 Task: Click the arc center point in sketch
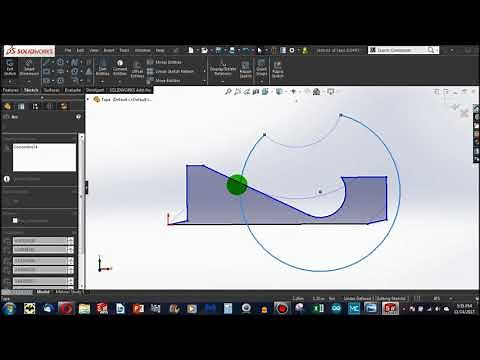click(320, 192)
